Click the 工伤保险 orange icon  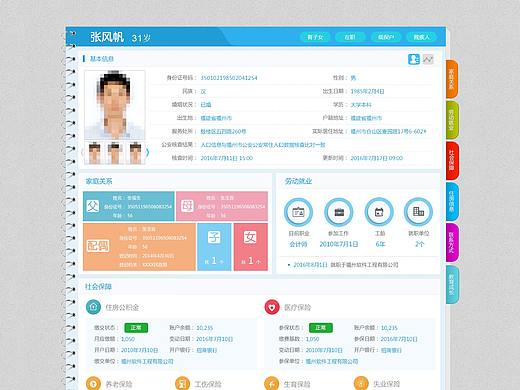[182, 383]
